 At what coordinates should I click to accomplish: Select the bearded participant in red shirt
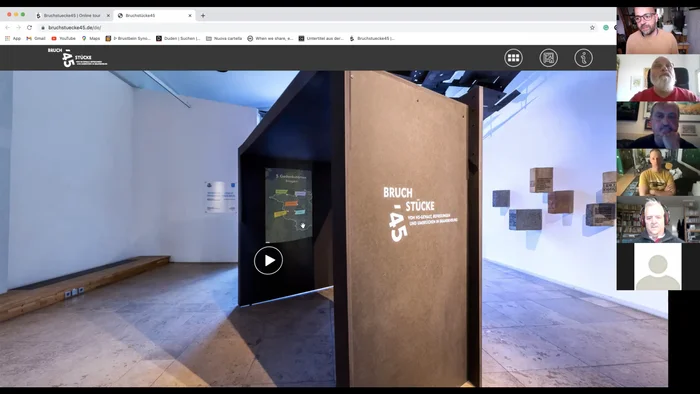coord(658,78)
